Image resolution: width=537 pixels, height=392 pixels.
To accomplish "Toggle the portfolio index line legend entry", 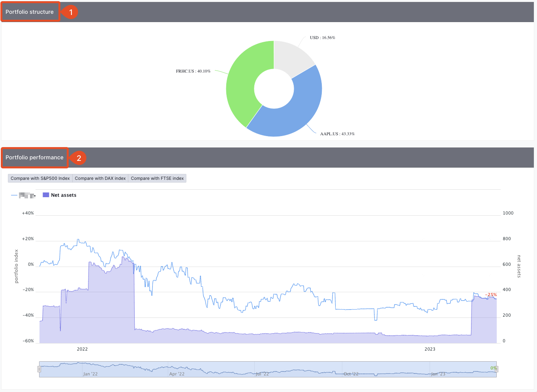I will [x=24, y=195].
